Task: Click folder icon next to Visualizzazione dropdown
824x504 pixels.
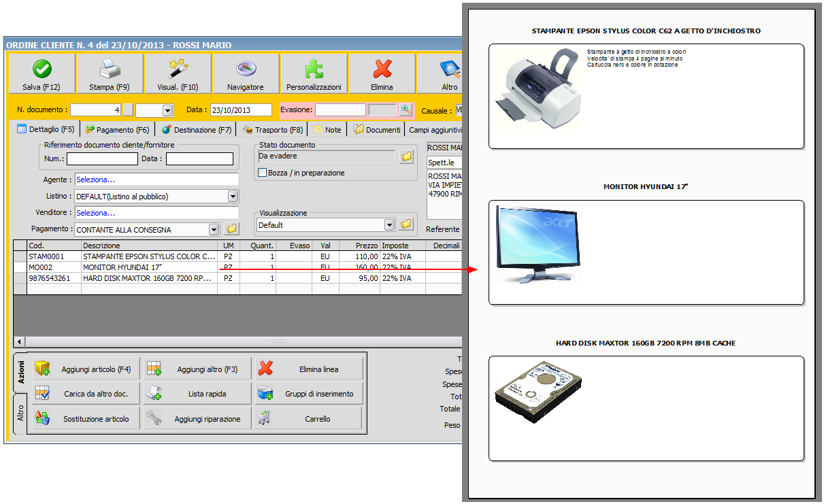Action: pyautogui.click(x=406, y=224)
